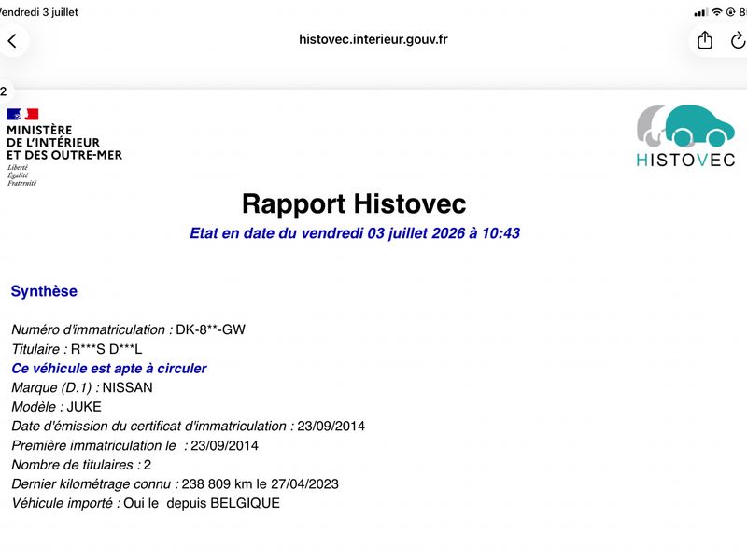Tap the histovec.interieur.gouv.fr address field

pos(373,39)
